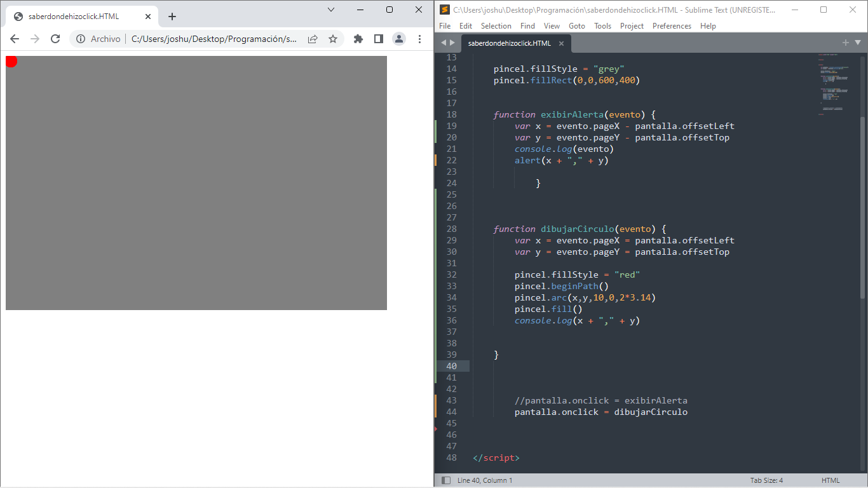Click pincel.fillRect(0,0,600,400) line
Viewport: 868px width, 488px height.
567,80
